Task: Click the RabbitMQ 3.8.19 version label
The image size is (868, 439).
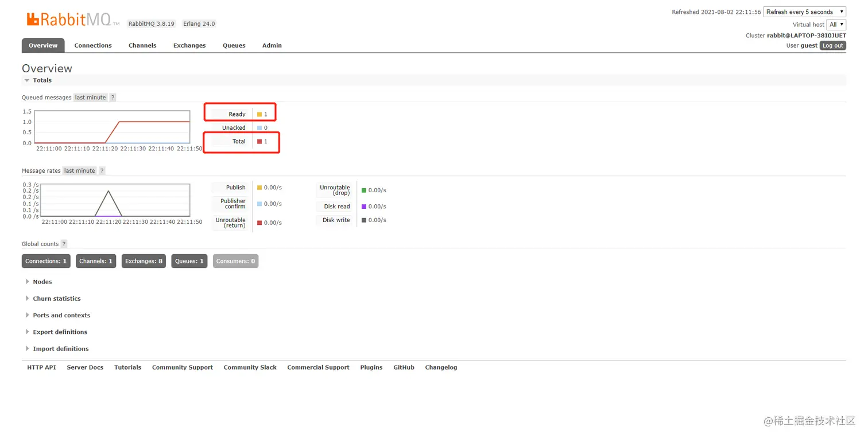Action: 152,24
